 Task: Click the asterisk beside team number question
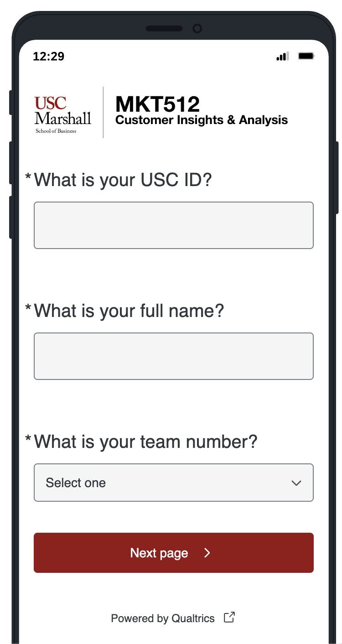(28, 439)
